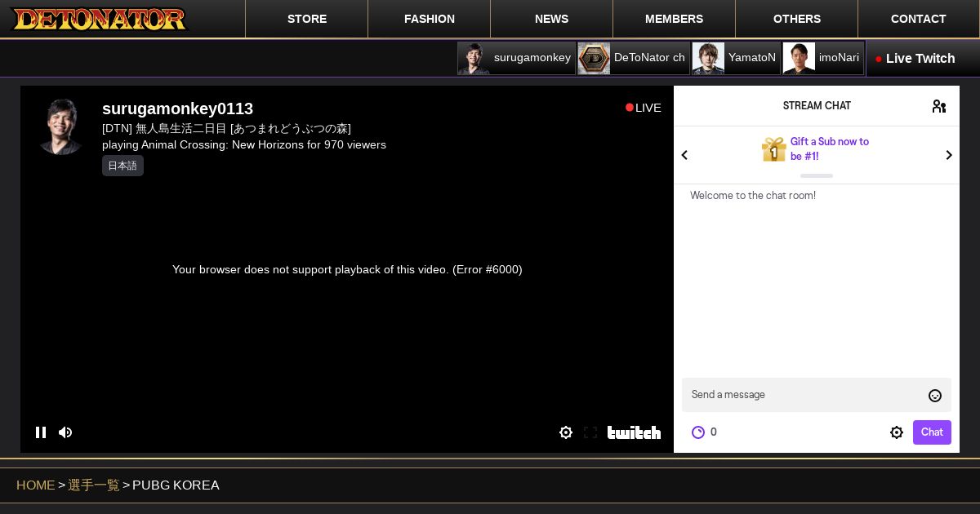The height and width of the screenshot is (514, 980).
Task: Open video player settings gear
Action: tap(566, 432)
